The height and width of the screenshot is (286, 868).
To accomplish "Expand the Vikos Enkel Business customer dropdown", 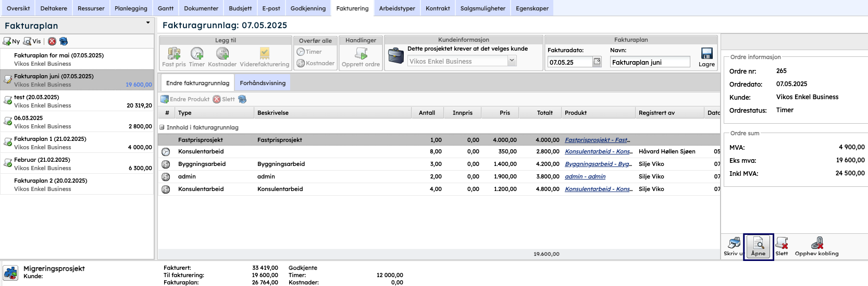I will point(512,61).
